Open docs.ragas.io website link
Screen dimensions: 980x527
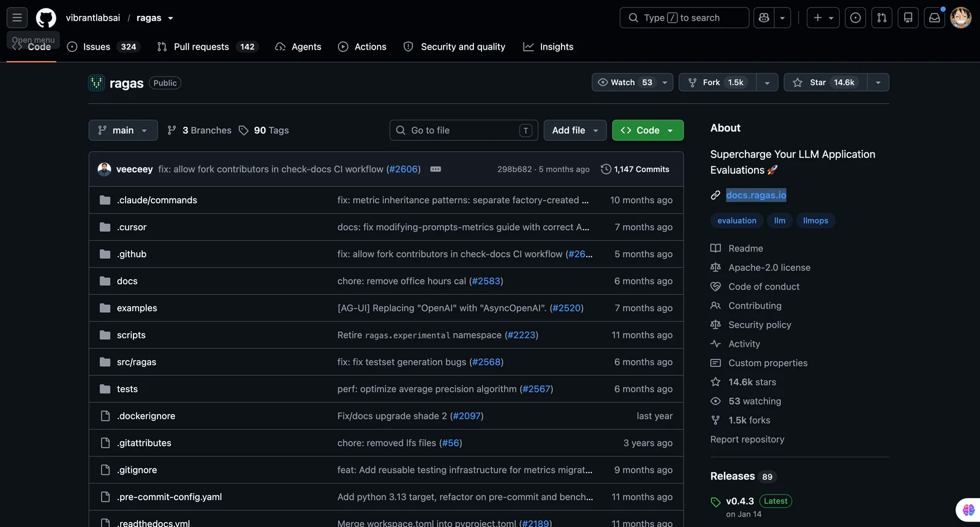click(x=756, y=195)
